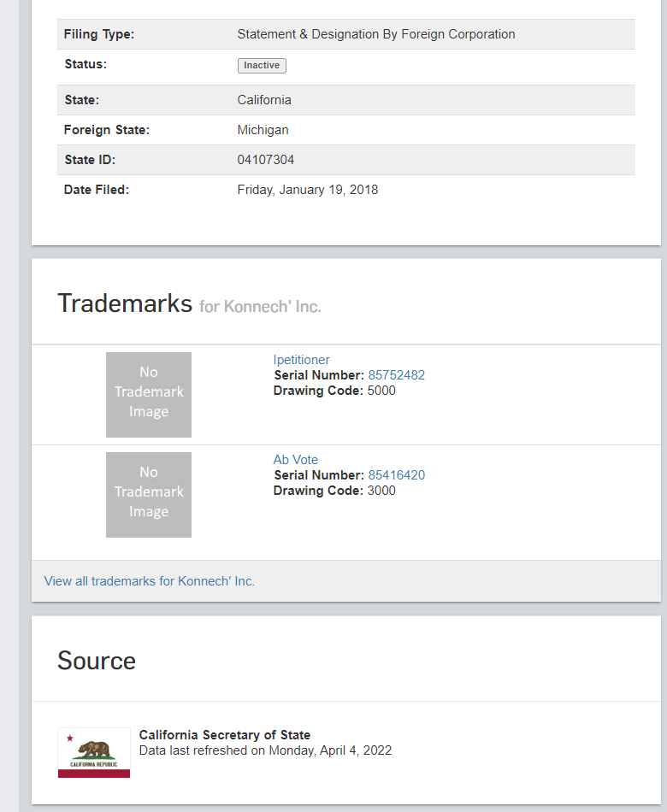Open the Ipetitioner trademark link
Screen dimensions: 667x812
(x=301, y=359)
